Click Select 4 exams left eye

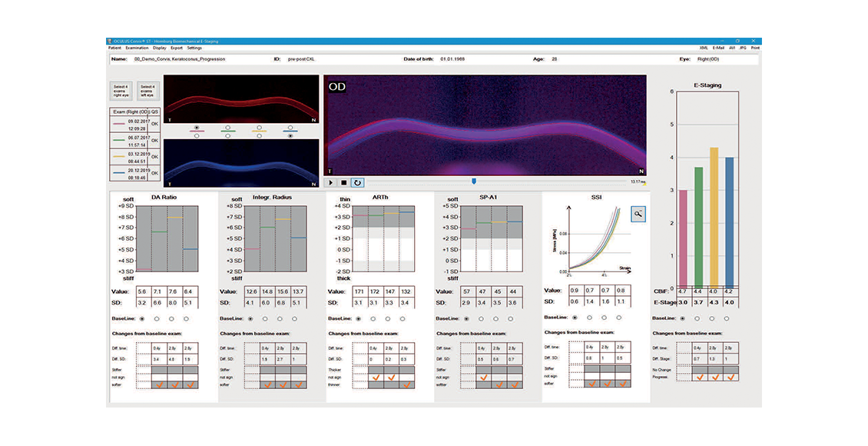(x=147, y=91)
